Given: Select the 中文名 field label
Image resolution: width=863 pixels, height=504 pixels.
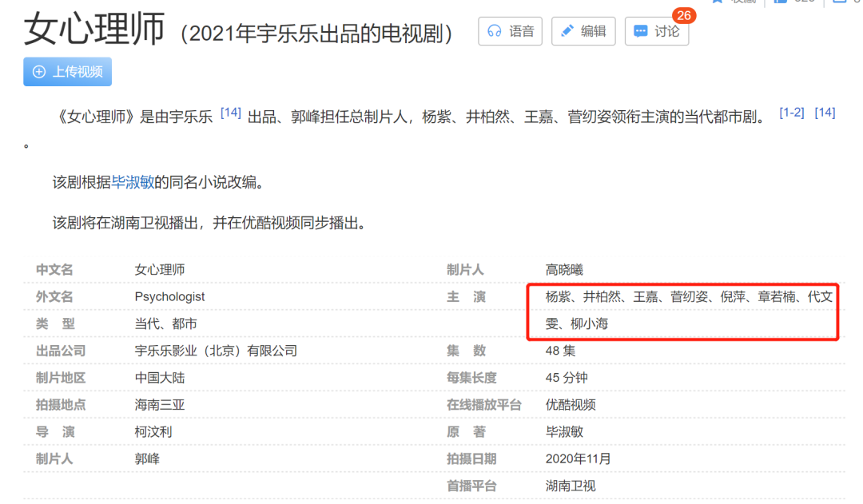Looking at the screenshot, I should (54, 270).
